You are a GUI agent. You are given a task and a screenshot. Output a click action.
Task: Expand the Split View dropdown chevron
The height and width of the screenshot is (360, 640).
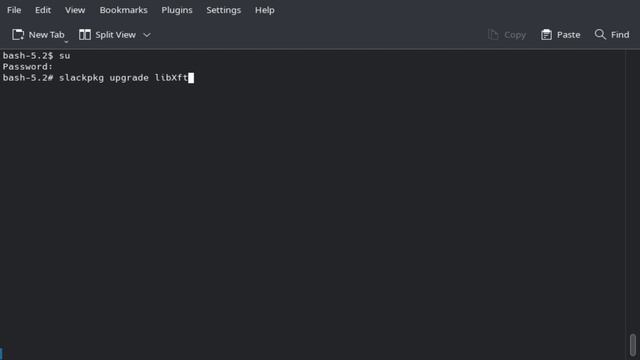(x=147, y=35)
